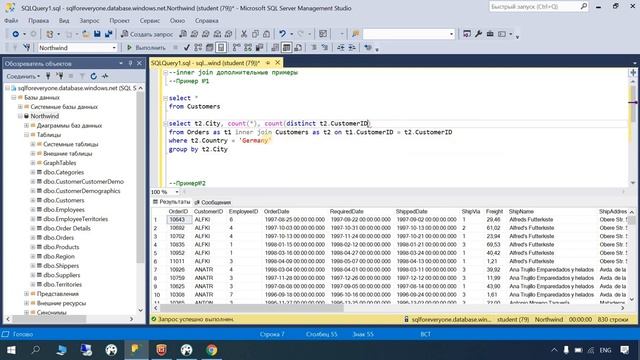Open a file with the Open File icon
Screen dimensions: 640x360
tap(86, 34)
